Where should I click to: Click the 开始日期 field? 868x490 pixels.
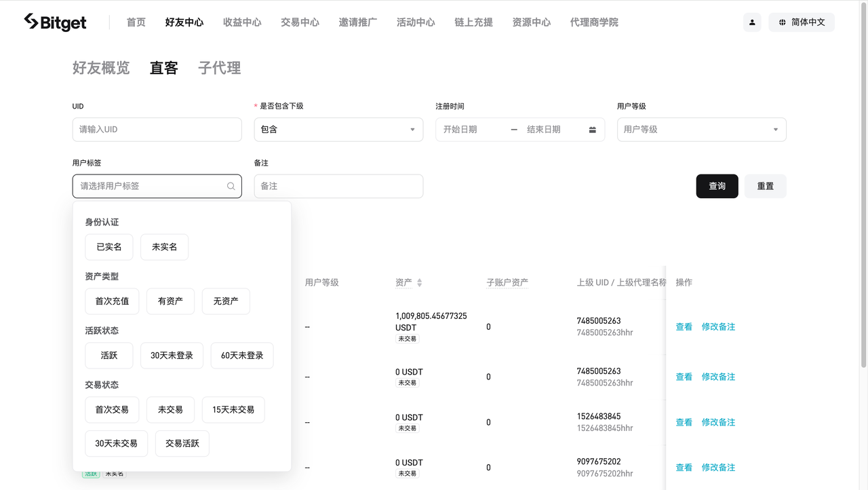coord(473,130)
